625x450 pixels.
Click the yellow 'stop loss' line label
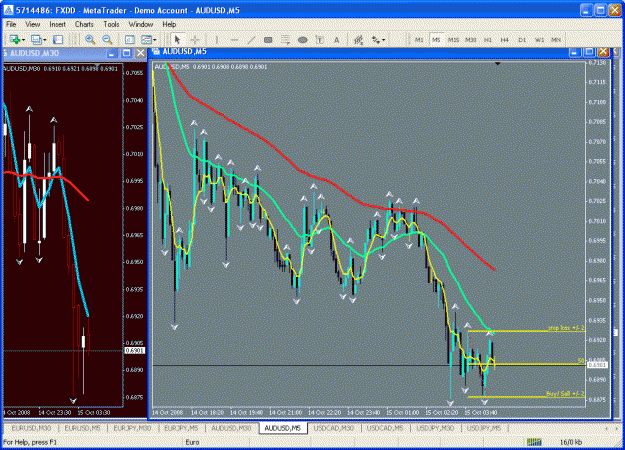point(566,328)
